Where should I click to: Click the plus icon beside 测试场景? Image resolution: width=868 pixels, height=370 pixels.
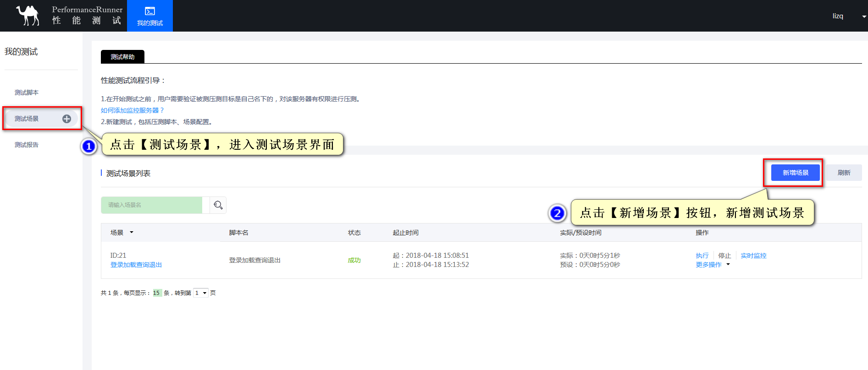click(66, 119)
